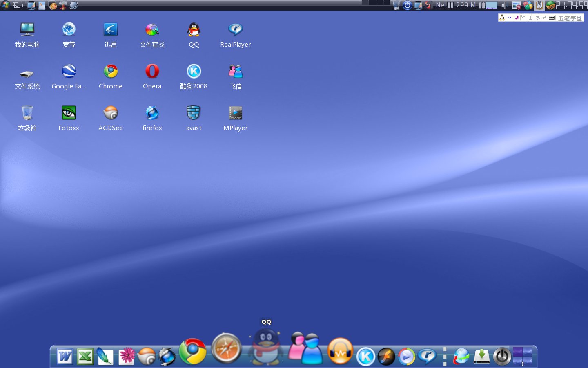Click the blue K Kugou dock icon
Viewport: 588px width, 368px height.
(x=366, y=357)
